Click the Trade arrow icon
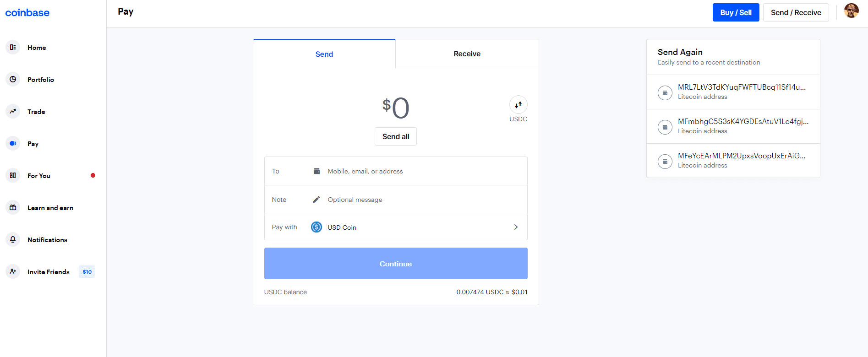The width and height of the screenshot is (868, 357). (13, 111)
